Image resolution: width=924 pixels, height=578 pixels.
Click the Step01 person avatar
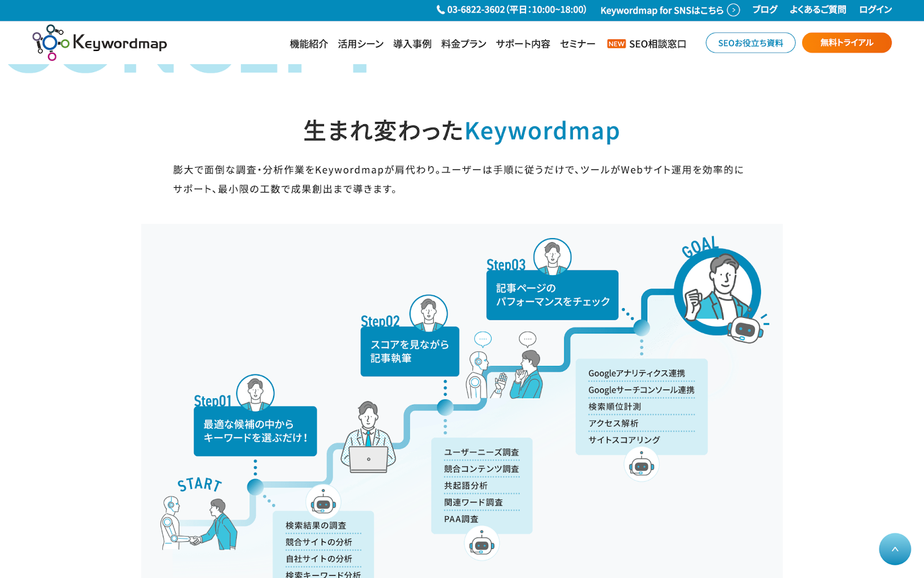(255, 393)
